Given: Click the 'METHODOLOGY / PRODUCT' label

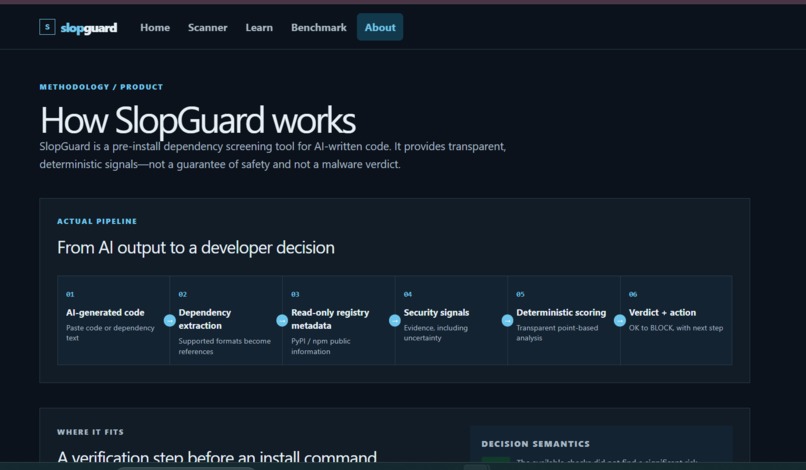Looking at the screenshot, I should [x=101, y=87].
